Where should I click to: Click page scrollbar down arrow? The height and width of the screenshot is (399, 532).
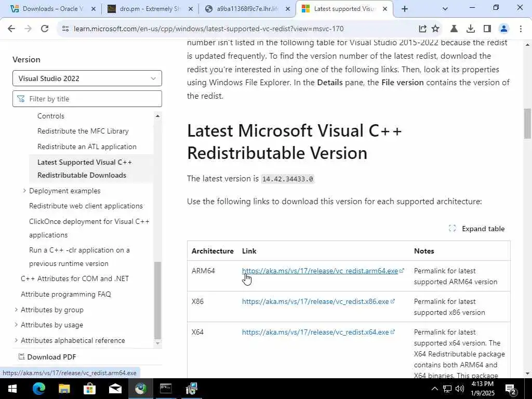click(527, 374)
